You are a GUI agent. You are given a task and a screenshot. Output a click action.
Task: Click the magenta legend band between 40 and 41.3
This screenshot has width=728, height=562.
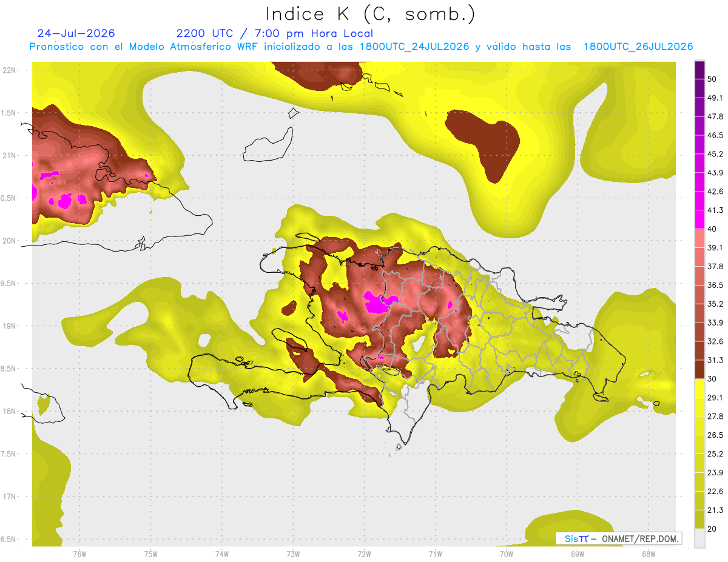[x=699, y=219]
